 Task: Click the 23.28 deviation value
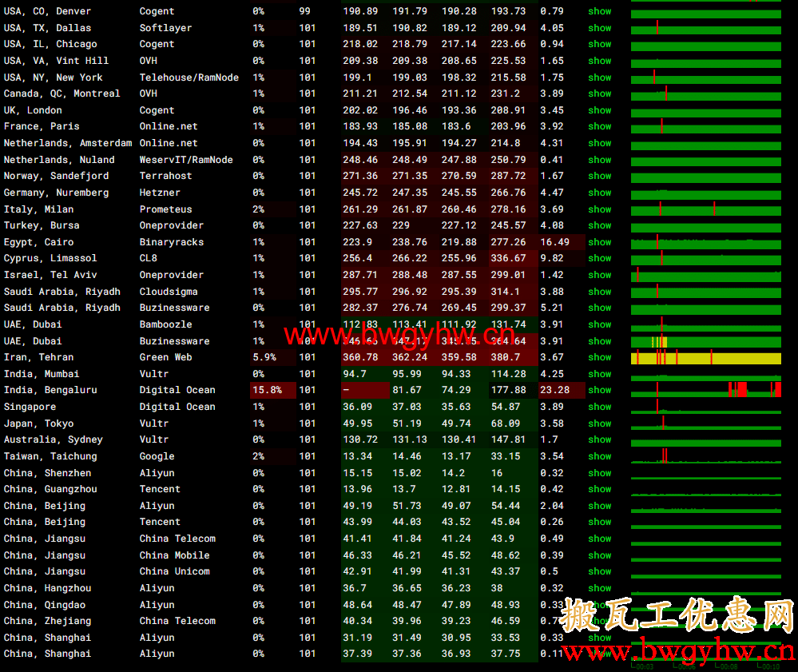click(x=554, y=390)
